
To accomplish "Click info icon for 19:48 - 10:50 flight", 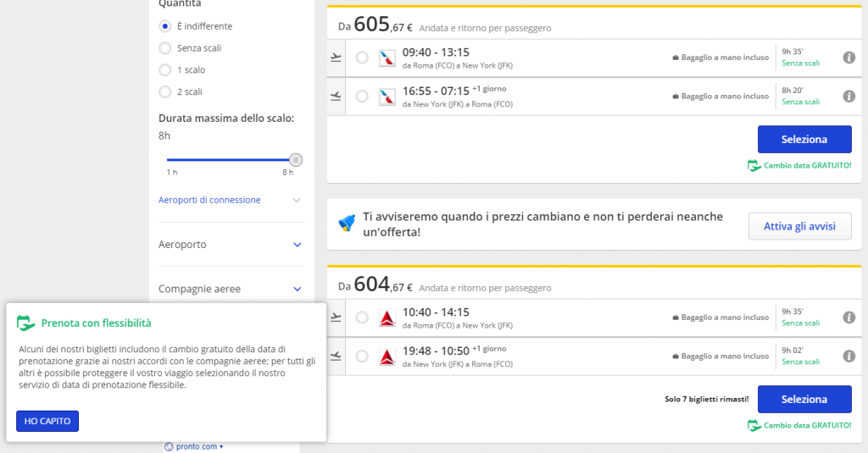I will [x=849, y=356].
